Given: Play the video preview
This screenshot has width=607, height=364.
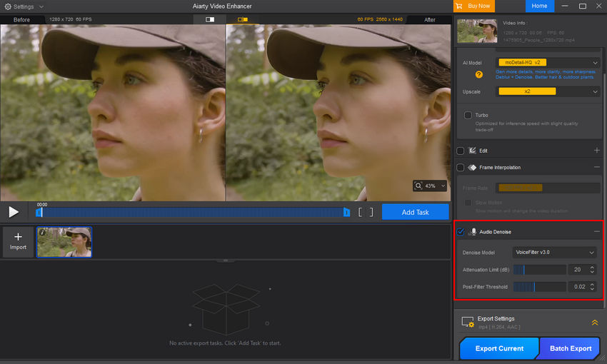Looking at the screenshot, I should click(14, 211).
